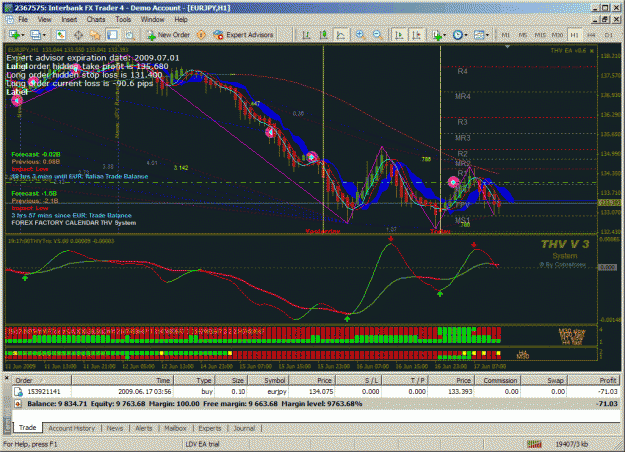Toggle chart Auto Scroll
The height and width of the screenshot is (452, 625).
[x=399, y=35]
